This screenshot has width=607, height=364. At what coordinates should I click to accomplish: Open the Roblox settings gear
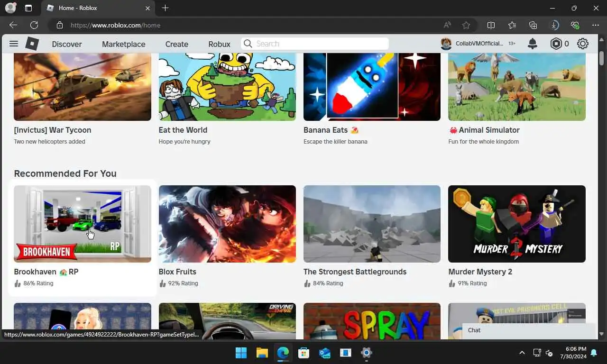tap(583, 44)
